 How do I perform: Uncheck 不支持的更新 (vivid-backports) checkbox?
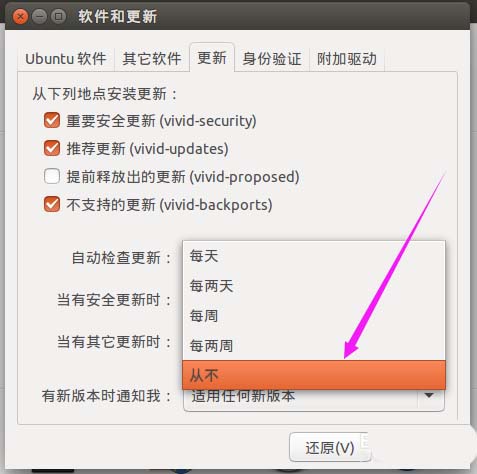pos(52,204)
